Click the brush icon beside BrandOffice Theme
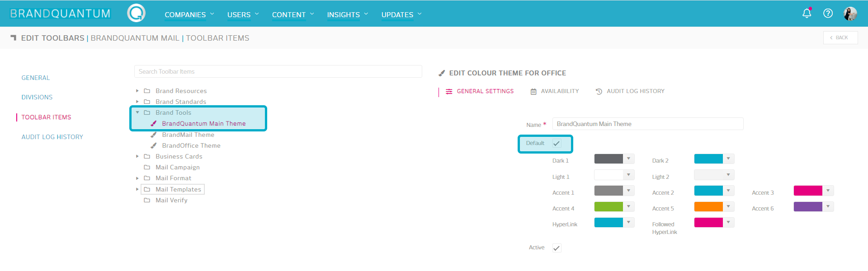Image resolution: width=868 pixels, height=271 pixels. [x=154, y=145]
